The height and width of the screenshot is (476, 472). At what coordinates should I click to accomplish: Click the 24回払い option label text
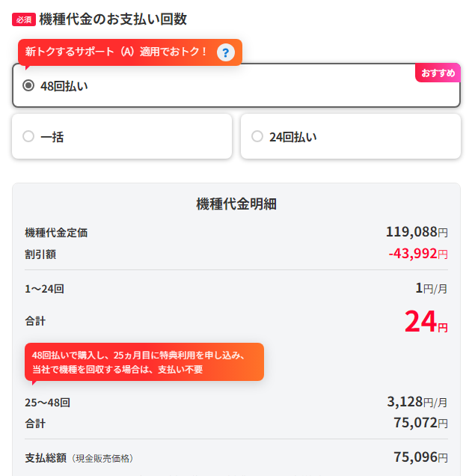click(292, 137)
